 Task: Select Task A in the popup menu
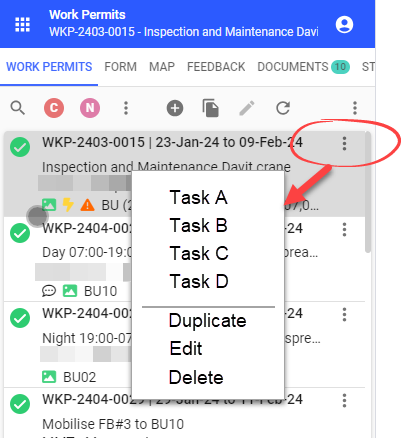[199, 197]
